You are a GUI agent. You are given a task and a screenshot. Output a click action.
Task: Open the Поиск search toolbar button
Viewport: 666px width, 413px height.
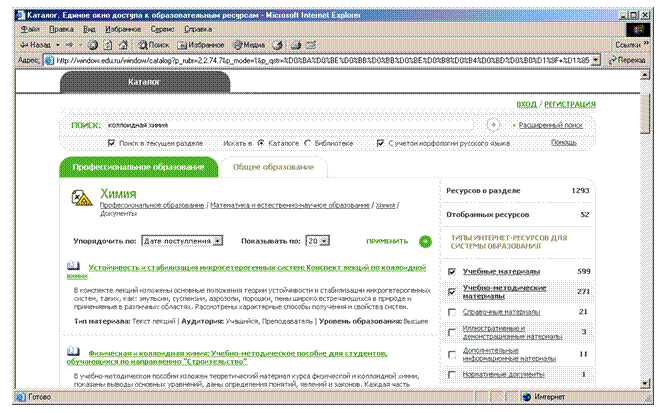(x=153, y=45)
